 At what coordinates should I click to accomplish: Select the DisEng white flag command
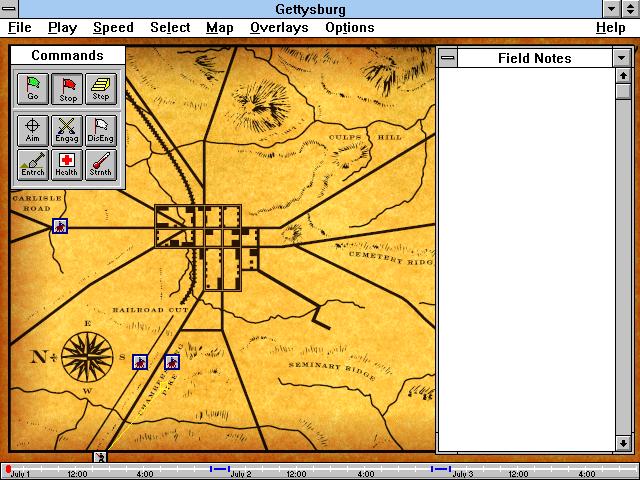coord(101,131)
